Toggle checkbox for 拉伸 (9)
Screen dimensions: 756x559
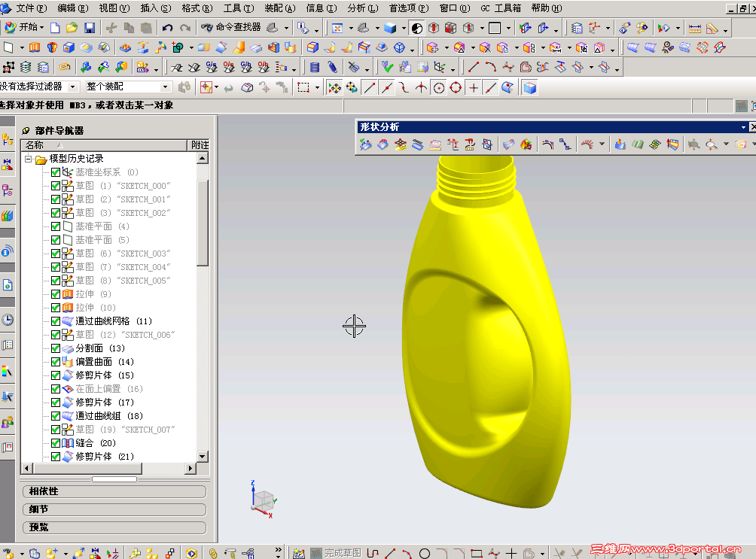(56, 294)
